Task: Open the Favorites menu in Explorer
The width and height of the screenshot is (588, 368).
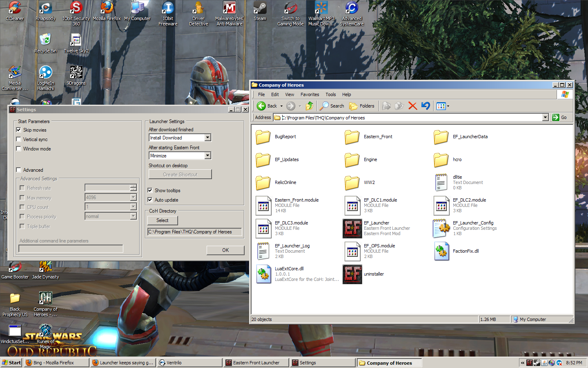Action: 310,94
